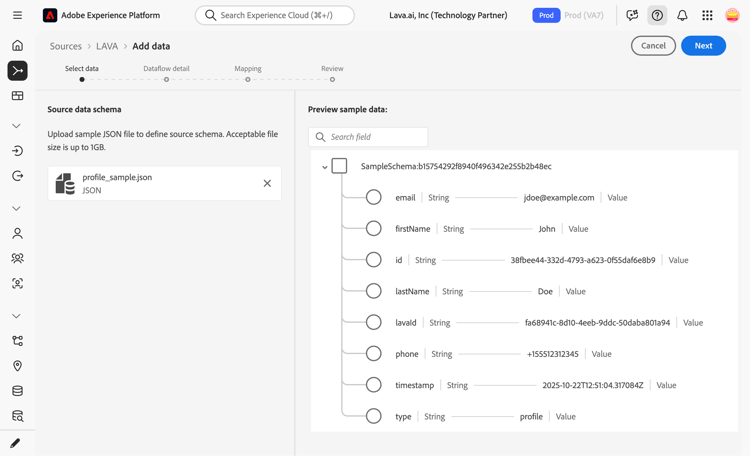The width and height of the screenshot is (750, 456).
Task: Open the feedback chat icon
Action: [632, 15]
